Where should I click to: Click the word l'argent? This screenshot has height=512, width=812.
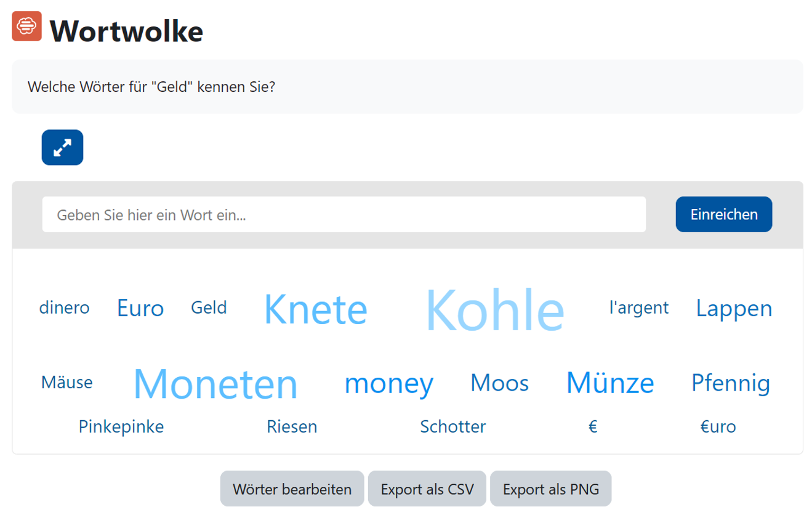coord(638,307)
